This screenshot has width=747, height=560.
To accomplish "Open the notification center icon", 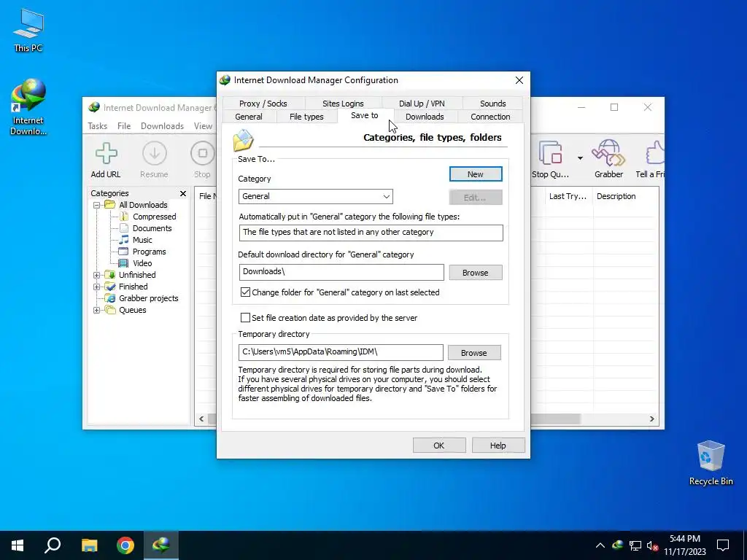I will coord(723,545).
